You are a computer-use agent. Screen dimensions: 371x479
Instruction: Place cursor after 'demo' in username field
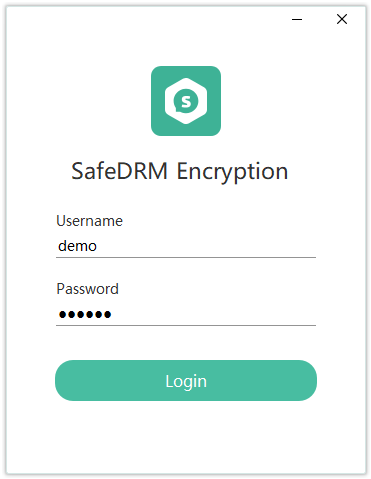[x=98, y=246]
